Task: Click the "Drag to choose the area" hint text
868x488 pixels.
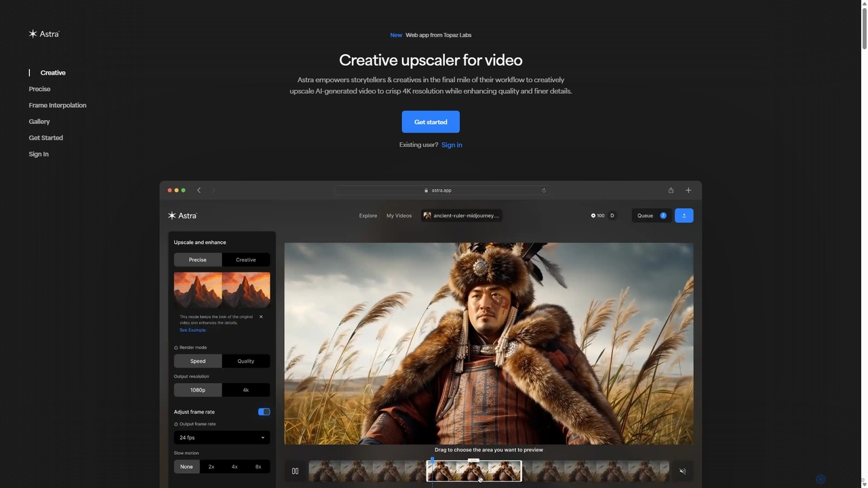Action: (489, 450)
